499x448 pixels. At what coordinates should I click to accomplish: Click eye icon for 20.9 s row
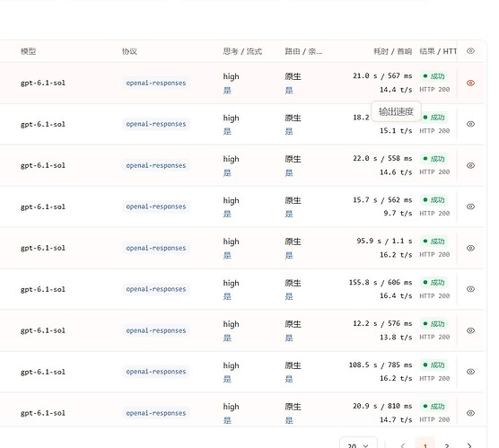click(x=470, y=413)
